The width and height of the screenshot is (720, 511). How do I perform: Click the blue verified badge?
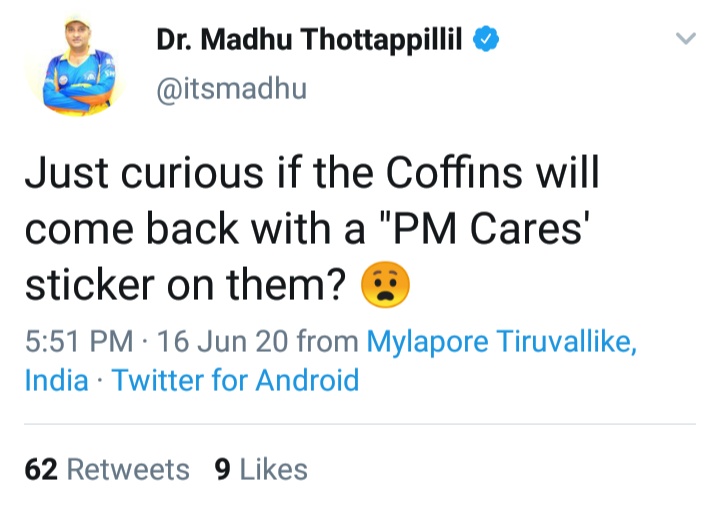(485, 40)
